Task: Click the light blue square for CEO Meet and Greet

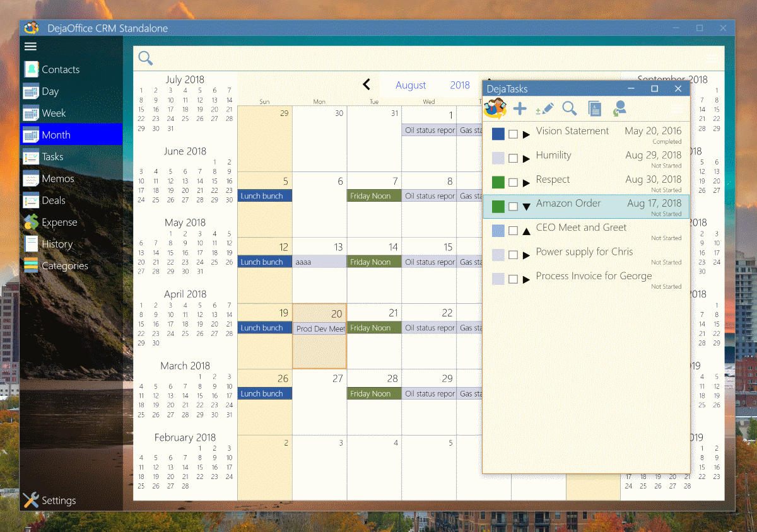Action: (x=498, y=231)
